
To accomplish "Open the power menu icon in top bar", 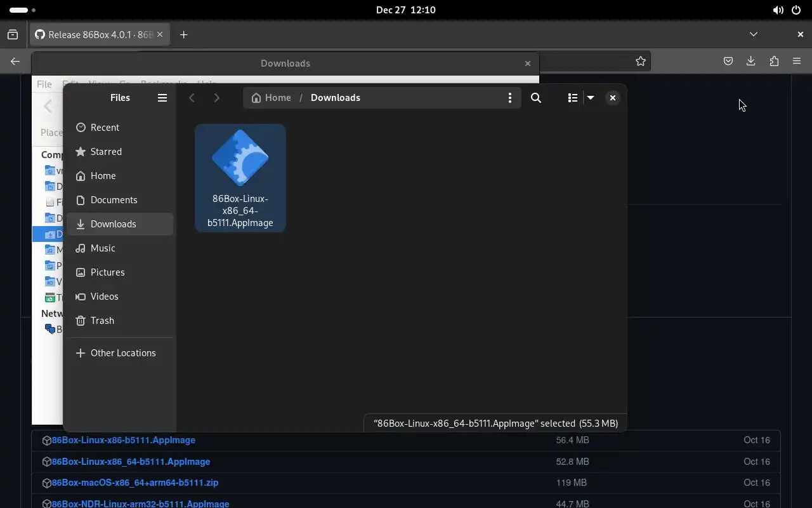I will [796, 10].
